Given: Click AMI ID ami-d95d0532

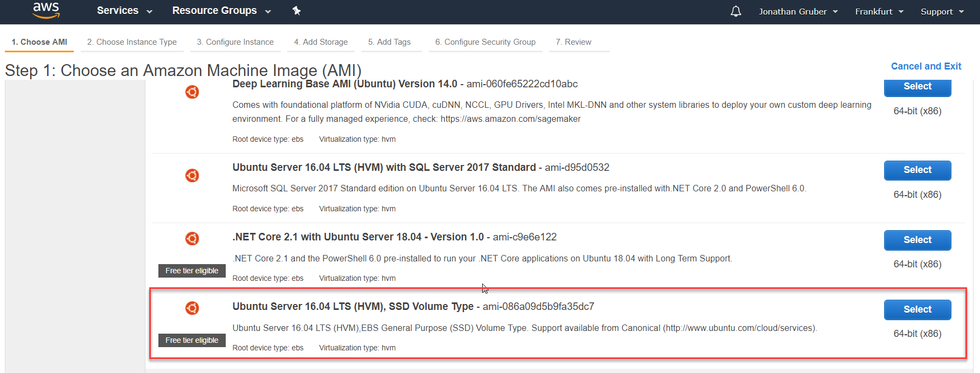Looking at the screenshot, I should (x=577, y=168).
